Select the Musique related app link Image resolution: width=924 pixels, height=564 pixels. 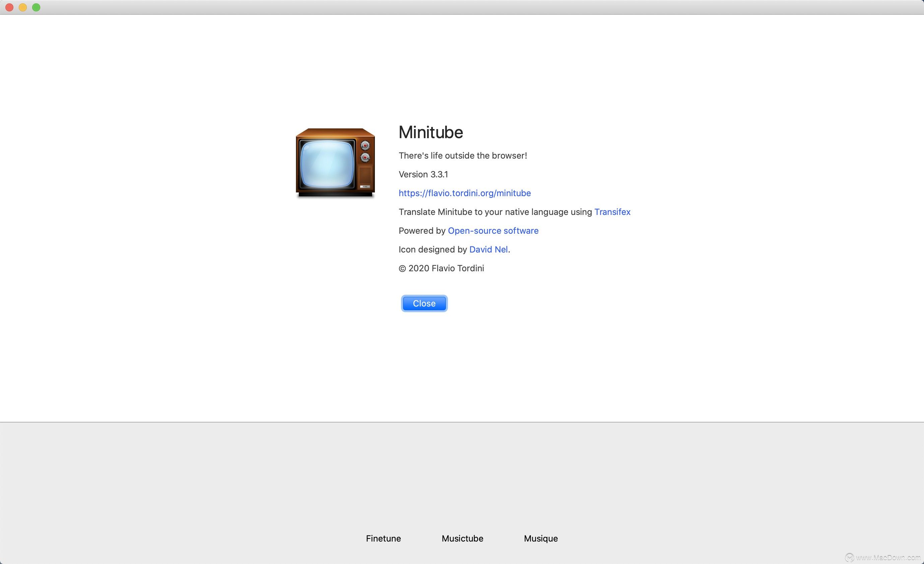(x=540, y=538)
